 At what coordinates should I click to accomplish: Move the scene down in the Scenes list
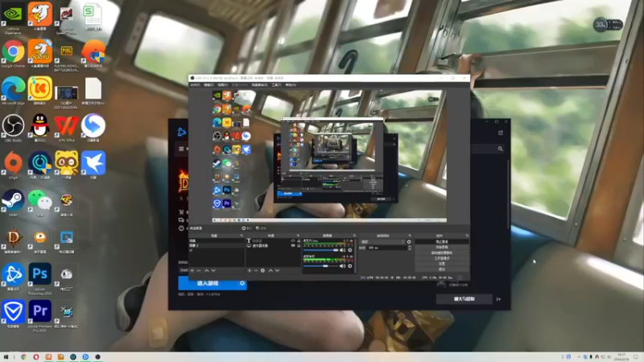coord(213,270)
